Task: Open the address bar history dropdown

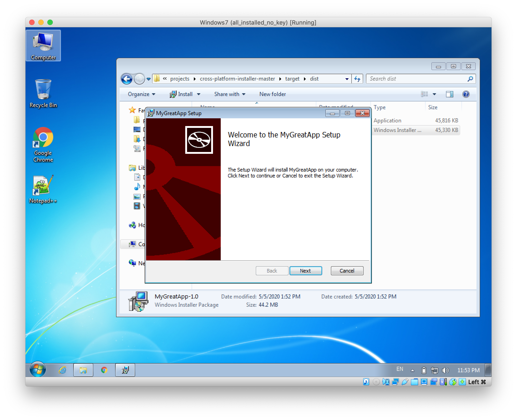Action: pyautogui.click(x=347, y=79)
